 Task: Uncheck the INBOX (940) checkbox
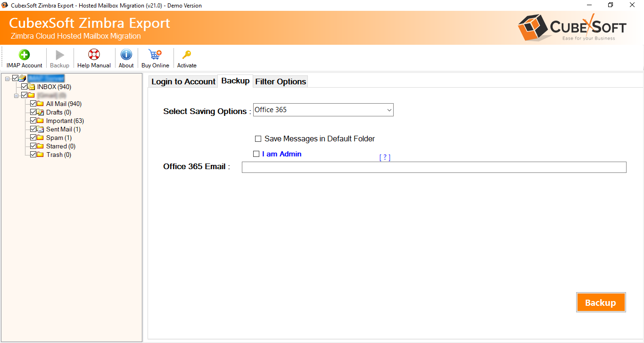click(25, 87)
